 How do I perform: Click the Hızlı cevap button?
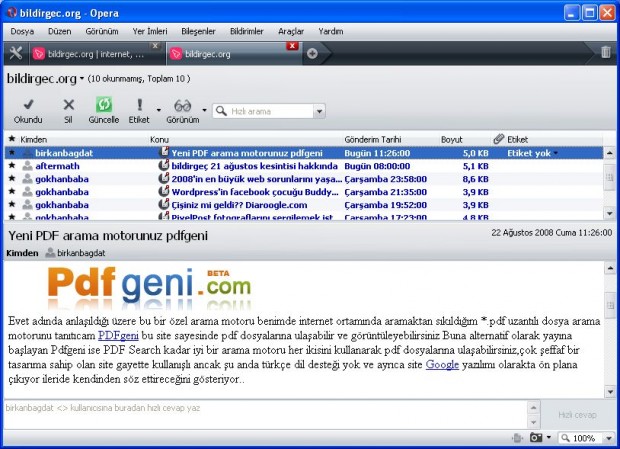577,415
